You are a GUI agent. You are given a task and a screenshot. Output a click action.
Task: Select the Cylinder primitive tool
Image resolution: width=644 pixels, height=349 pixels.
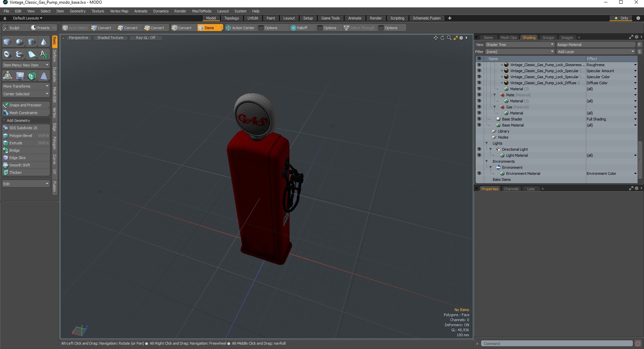point(32,42)
